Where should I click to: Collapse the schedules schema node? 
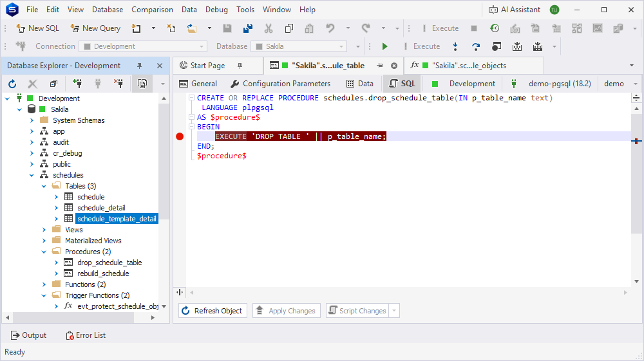(32, 175)
